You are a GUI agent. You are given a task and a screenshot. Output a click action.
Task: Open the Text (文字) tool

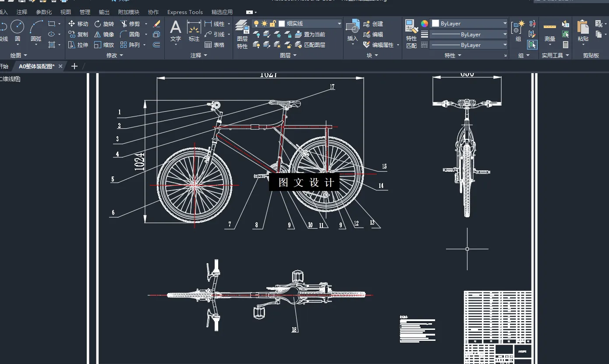coord(176,31)
